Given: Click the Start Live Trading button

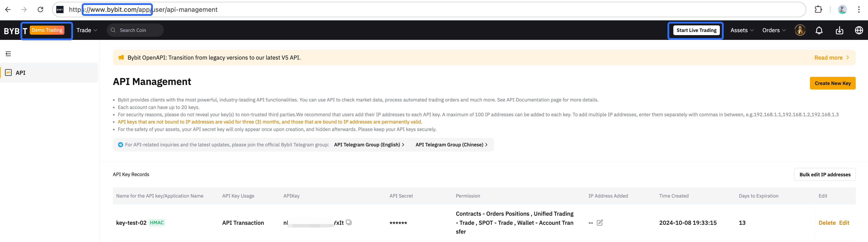Looking at the screenshot, I should coord(696,30).
